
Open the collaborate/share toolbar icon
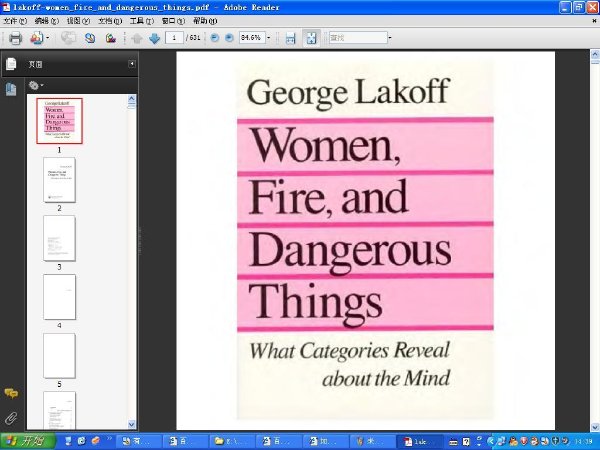coord(37,38)
